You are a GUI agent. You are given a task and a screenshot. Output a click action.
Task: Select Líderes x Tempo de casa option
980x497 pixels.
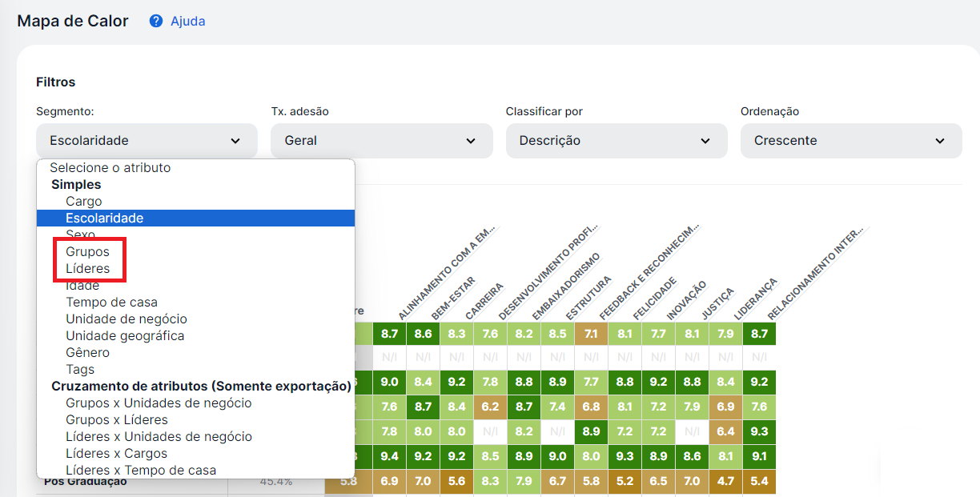click(x=141, y=471)
